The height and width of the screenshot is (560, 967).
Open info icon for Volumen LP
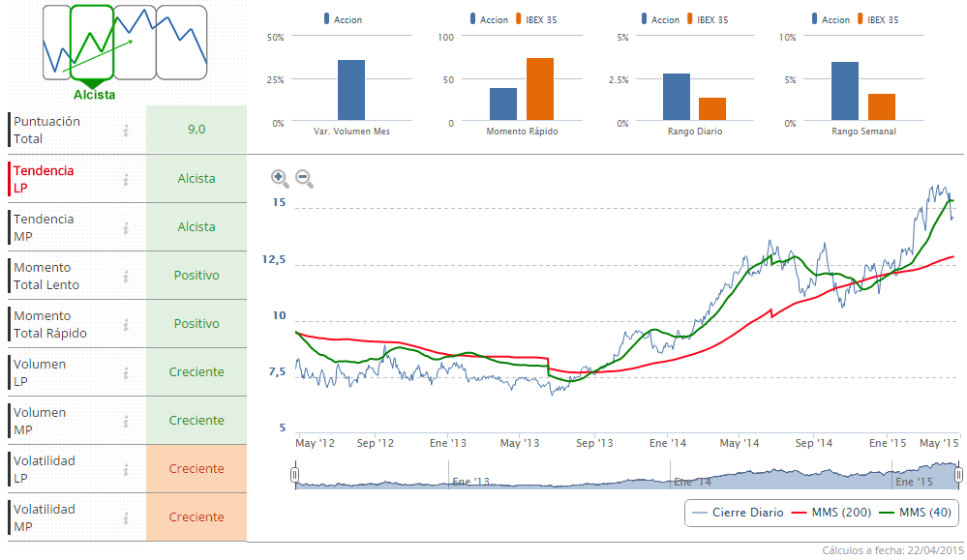point(126,372)
